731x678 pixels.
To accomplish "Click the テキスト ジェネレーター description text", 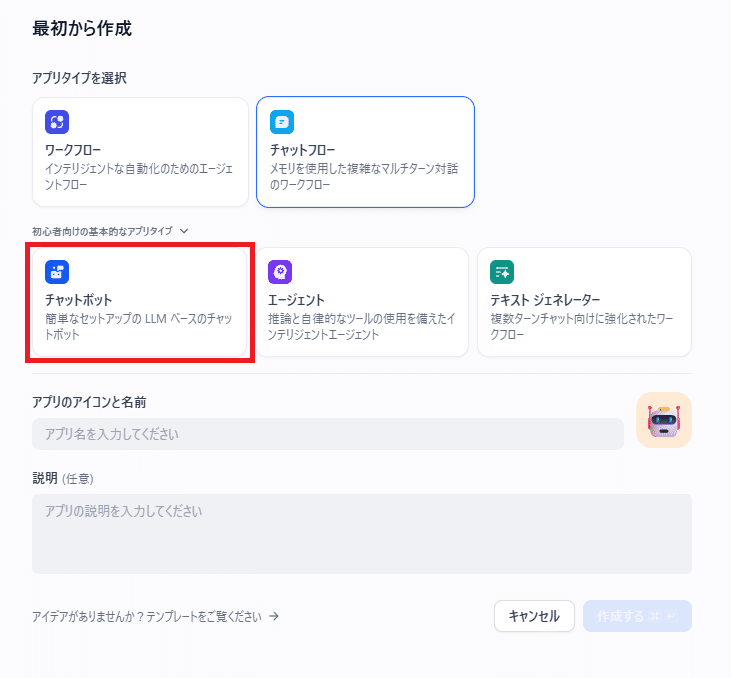I will [x=582, y=326].
